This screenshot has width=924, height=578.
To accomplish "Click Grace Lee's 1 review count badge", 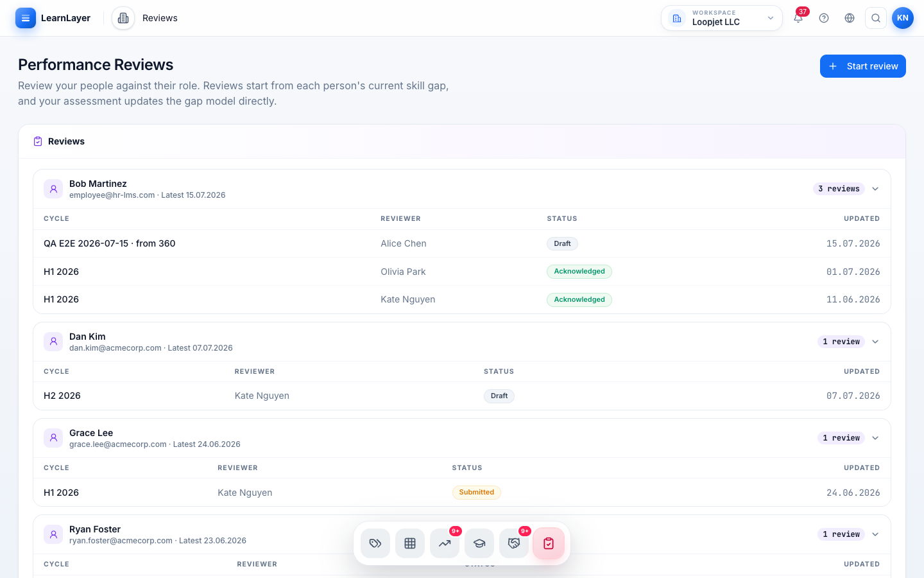I will point(841,438).
